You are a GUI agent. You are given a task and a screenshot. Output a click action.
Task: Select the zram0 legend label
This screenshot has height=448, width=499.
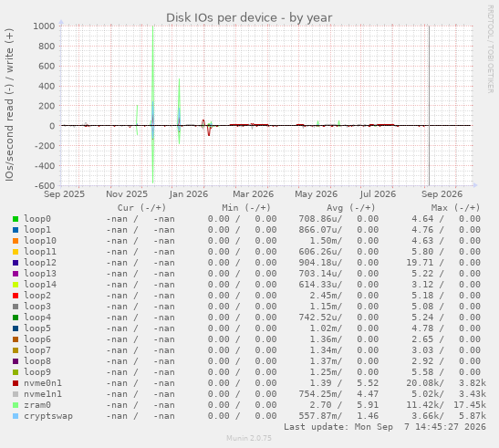(x=37, y=405)
